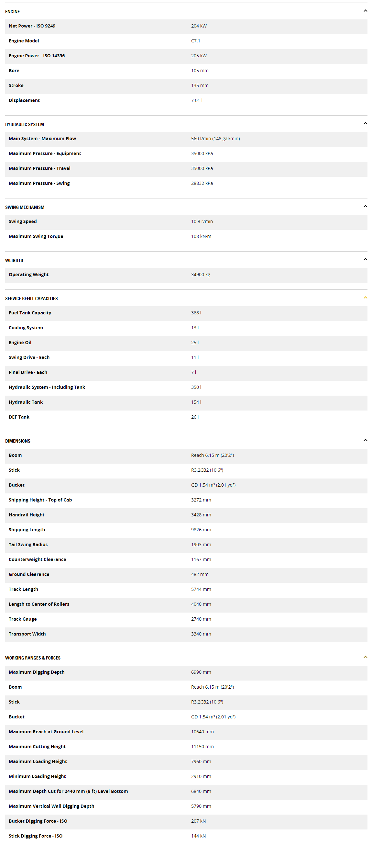This screenshot has height=868, width=372.
Task: Select the Tail Swing Radius row
Action: [186, 545]
